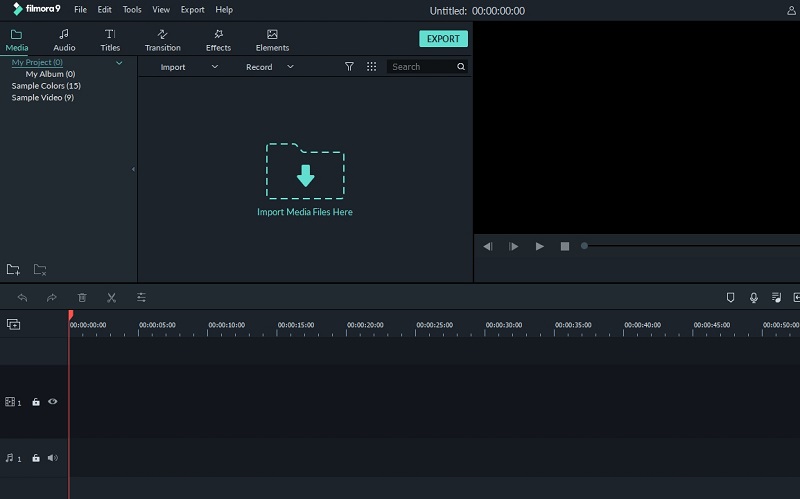Undo the last action
This screenshot has height=499, width=800.
tap(22, 297)
